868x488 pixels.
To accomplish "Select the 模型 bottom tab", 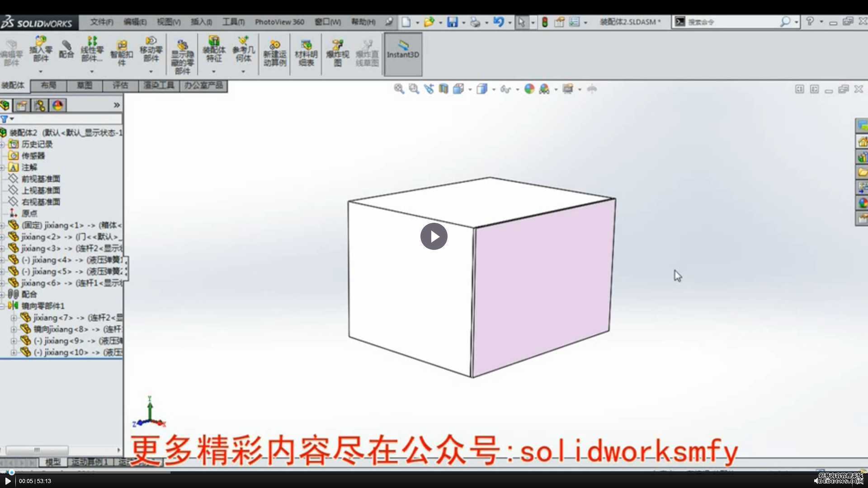I will point(53,462).
